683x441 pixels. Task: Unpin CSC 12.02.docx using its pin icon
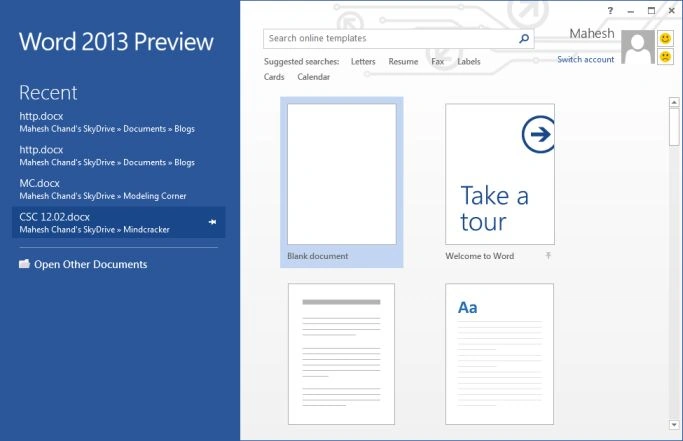pos(212,222)
